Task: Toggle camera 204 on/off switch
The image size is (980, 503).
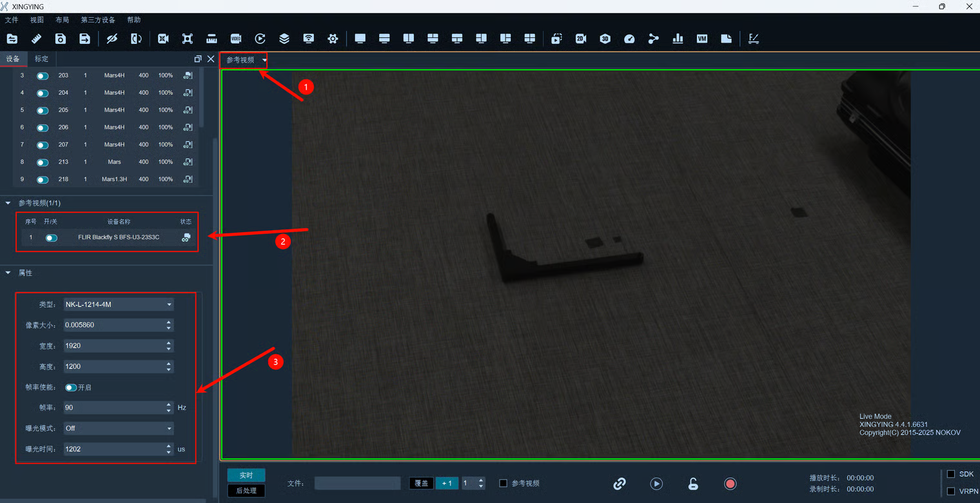Action: (x=43, y=94)
